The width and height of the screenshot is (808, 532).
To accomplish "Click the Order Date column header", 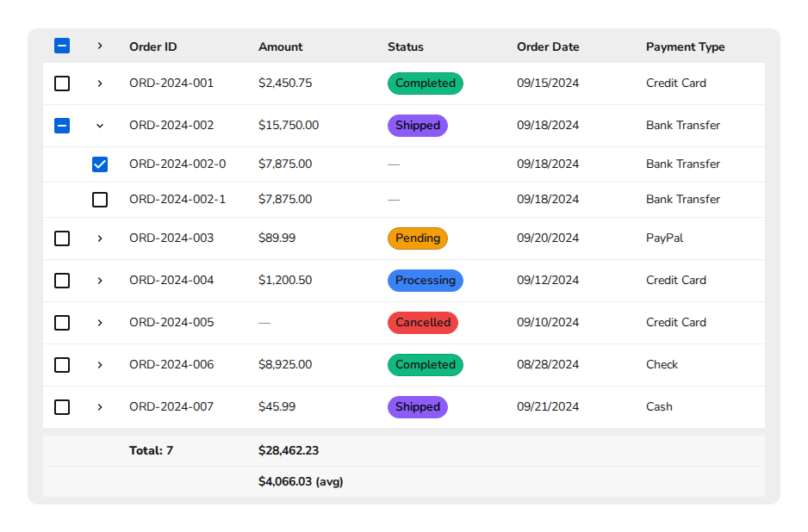I will 548,46.
